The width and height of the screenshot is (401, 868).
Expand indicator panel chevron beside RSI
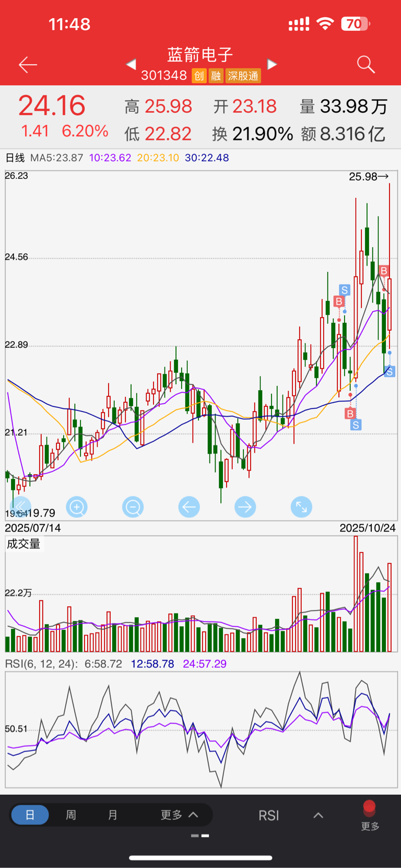tap(318, 815)
